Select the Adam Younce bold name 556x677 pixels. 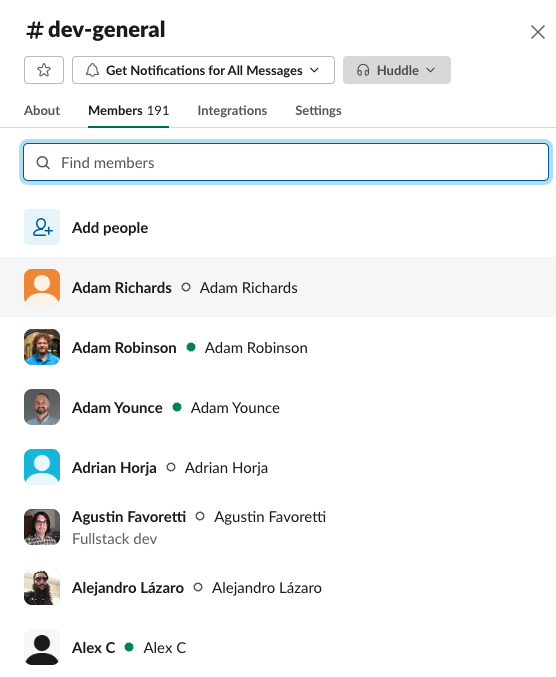tap(117, 408)
